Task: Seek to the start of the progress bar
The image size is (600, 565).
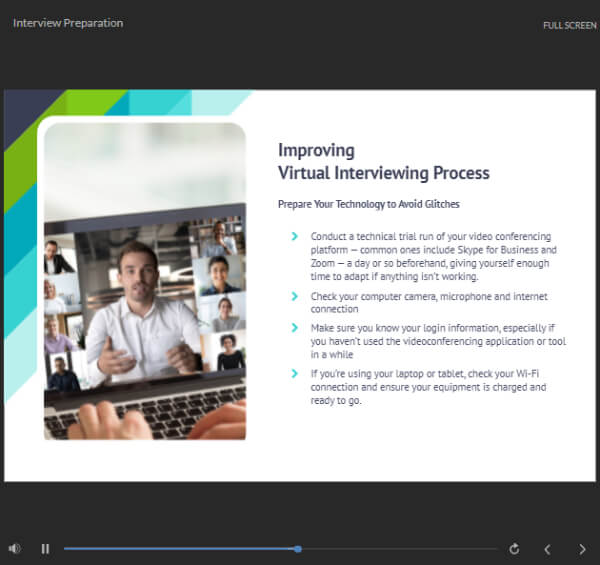Action: [x=65, y=549]
